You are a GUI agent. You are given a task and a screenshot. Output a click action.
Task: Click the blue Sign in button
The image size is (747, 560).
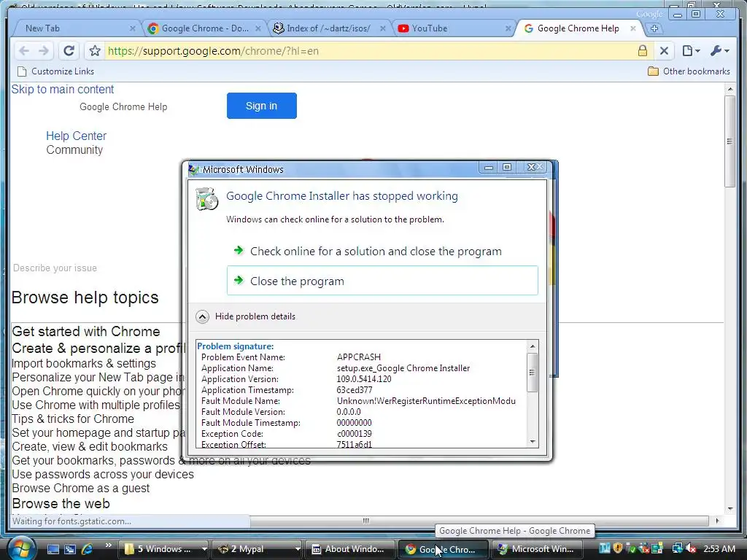click(262, 106)
